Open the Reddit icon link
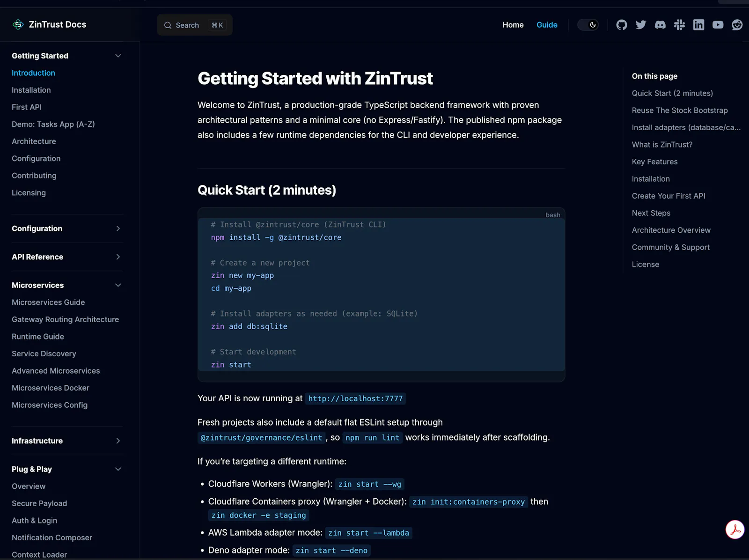The height and width of the screenshot is (560, 749). [x=737, y=25]
